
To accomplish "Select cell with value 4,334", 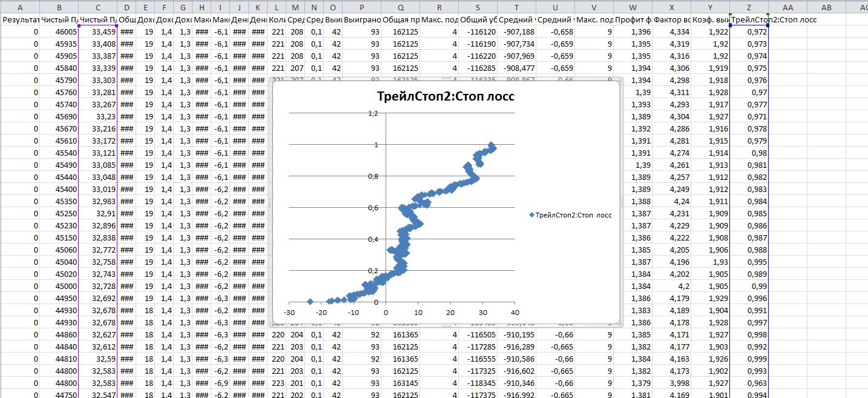I will coord(672,32).
